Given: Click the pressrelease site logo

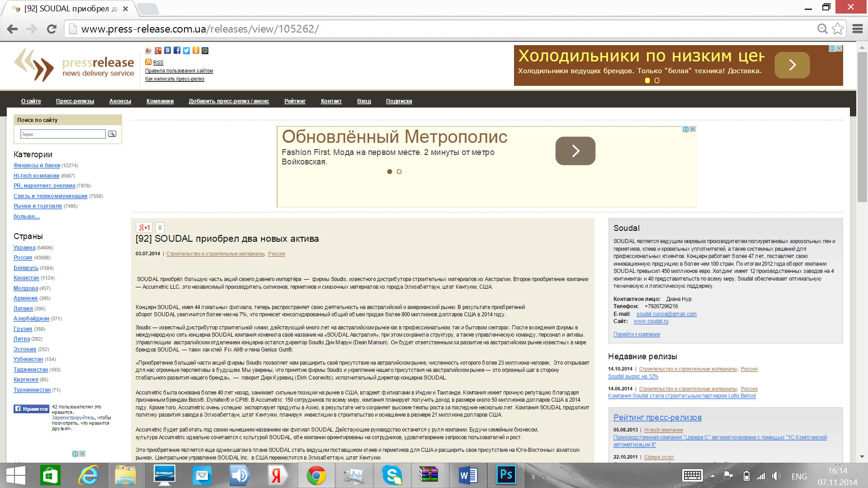Looking at the screenshot, I should 75,66.
